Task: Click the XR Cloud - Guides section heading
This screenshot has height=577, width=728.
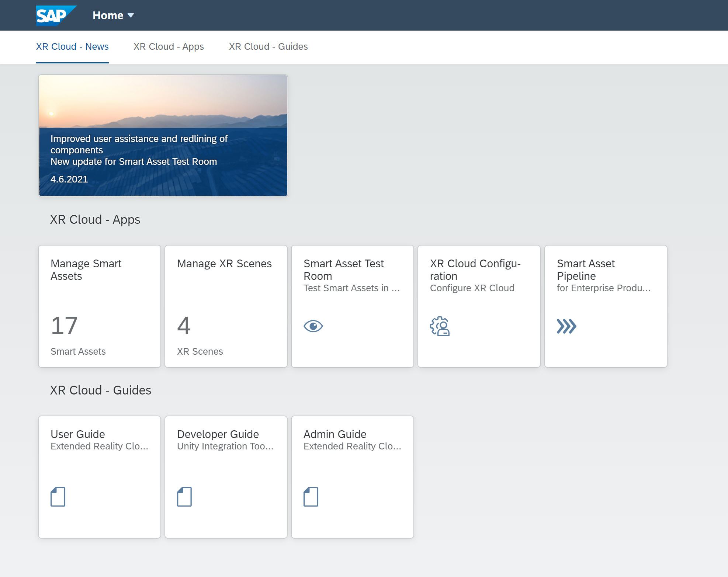Action: [101, 390]
